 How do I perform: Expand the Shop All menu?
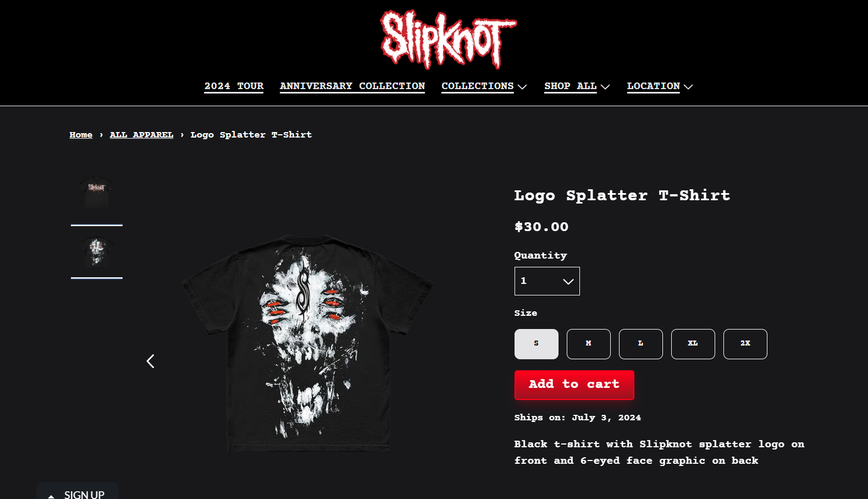577,86
